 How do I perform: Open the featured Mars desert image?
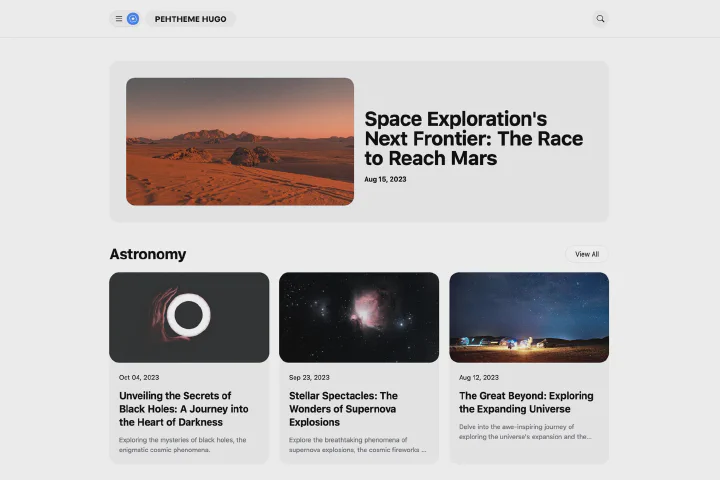click(x=240, y=141)
